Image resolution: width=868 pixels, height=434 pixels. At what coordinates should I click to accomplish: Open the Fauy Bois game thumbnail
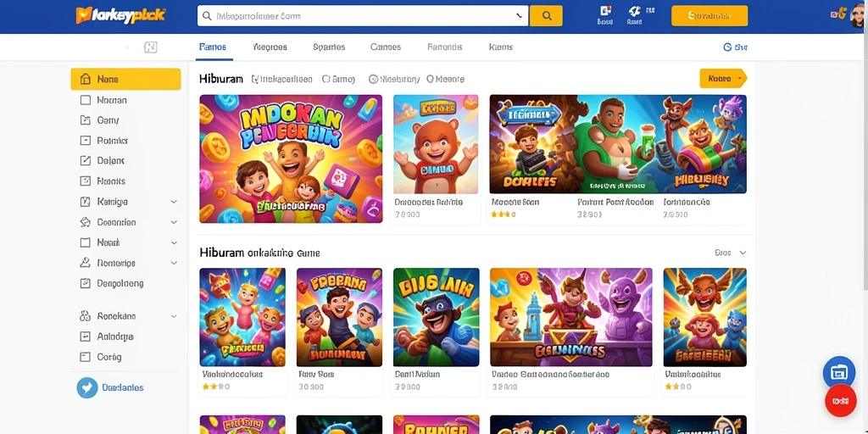click(339, 317)
